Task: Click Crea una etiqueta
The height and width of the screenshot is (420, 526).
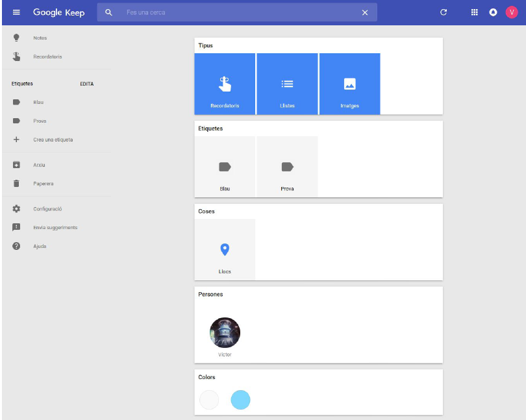Action: pos(53,140)
